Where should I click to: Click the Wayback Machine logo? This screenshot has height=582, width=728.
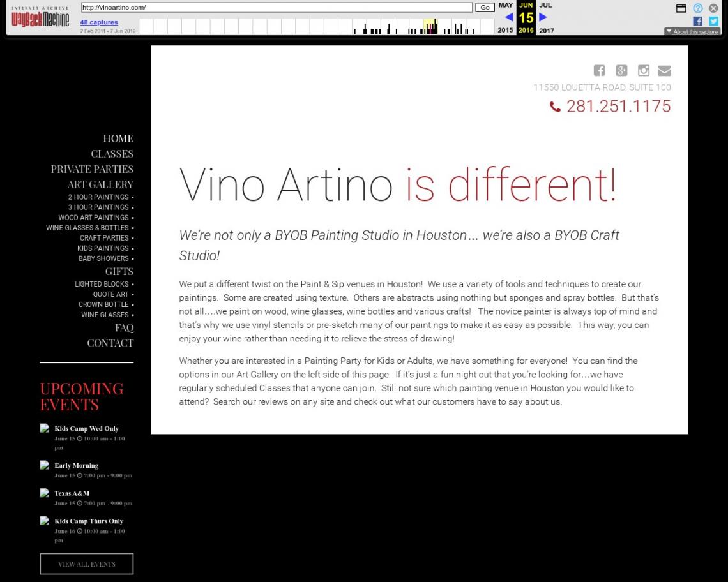(40, 19)
